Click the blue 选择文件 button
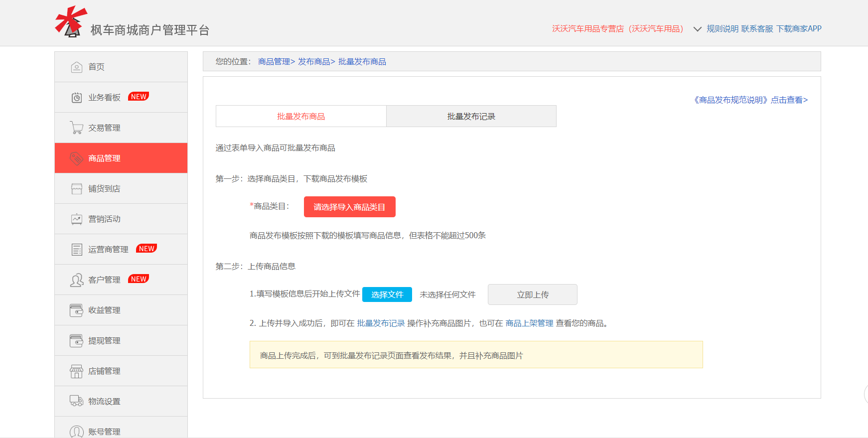 coord(387,294)
